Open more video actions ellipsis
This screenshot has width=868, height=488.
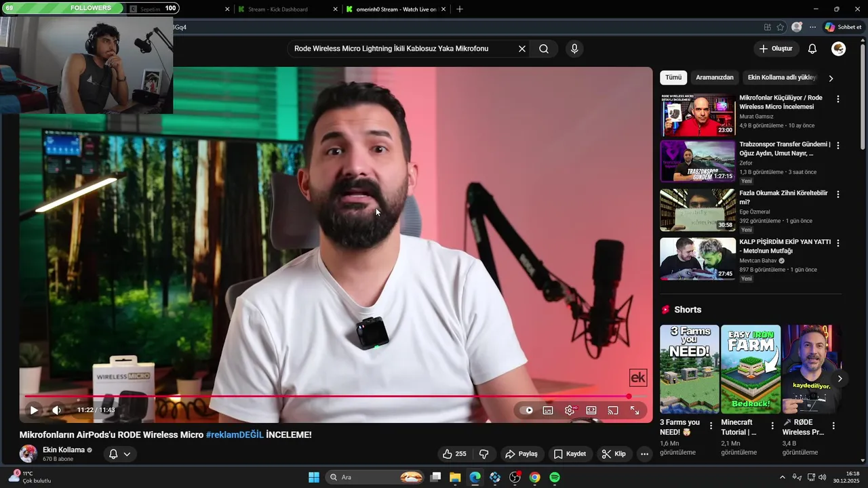[x=644, y=454]
